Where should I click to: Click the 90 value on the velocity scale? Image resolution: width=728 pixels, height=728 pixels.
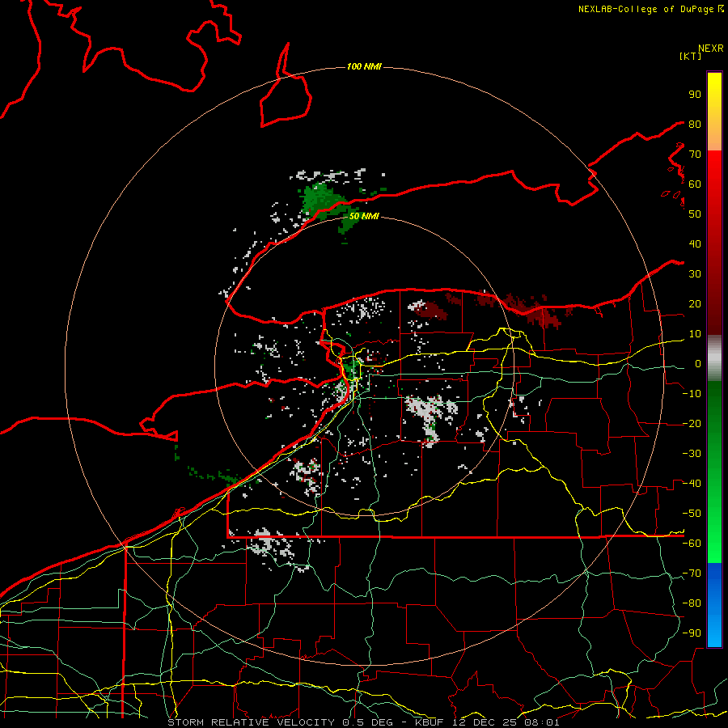click(x=695, y=95)
